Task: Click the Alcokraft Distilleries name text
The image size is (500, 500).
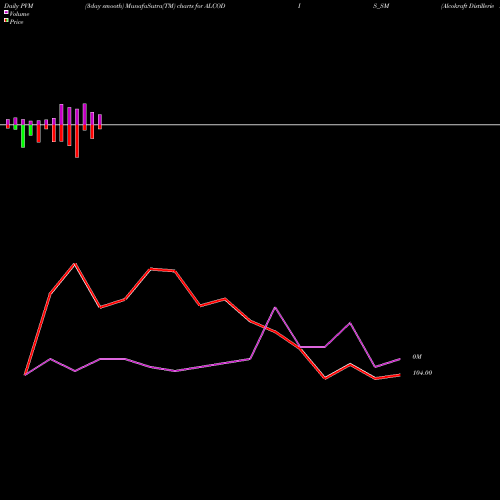Action: point(468,6)
